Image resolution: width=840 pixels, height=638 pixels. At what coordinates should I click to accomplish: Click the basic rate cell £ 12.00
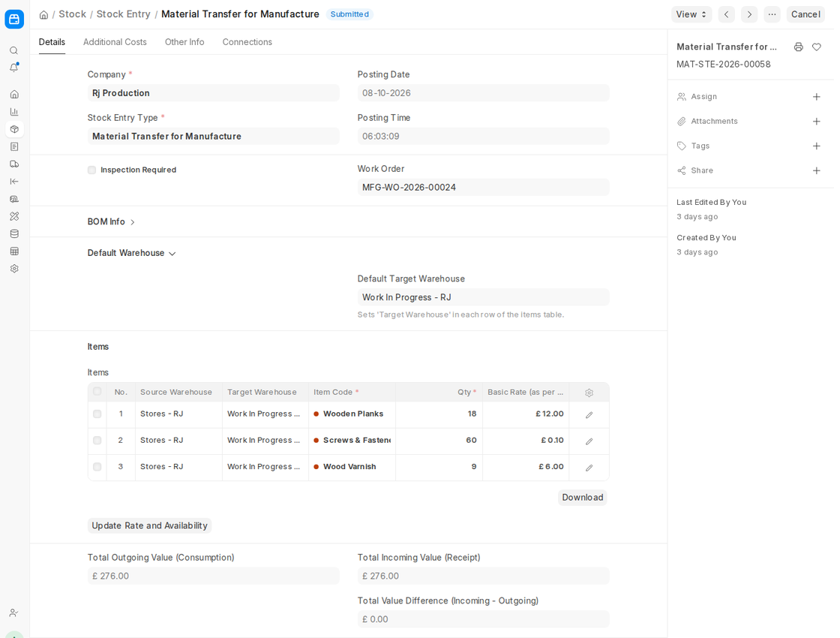(x=526, y=414)
